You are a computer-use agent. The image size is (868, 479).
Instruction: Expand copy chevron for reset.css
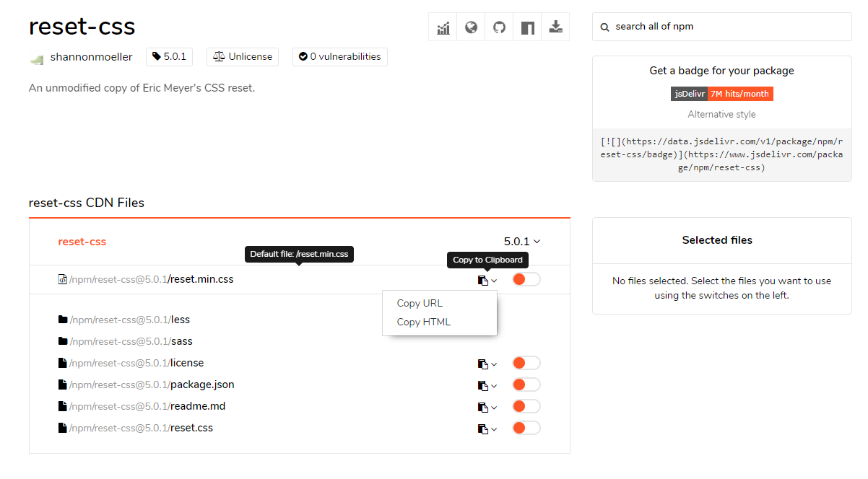(x=494, y=429)
